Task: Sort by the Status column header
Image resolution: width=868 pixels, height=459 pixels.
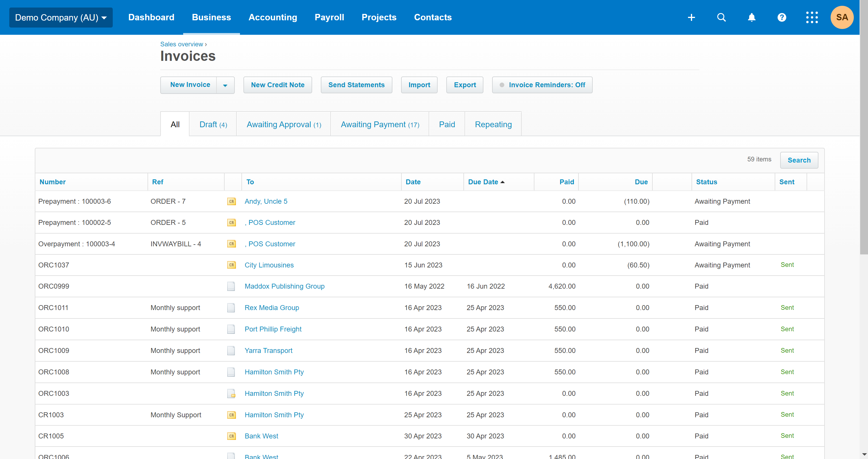Action: coord(706,182)
